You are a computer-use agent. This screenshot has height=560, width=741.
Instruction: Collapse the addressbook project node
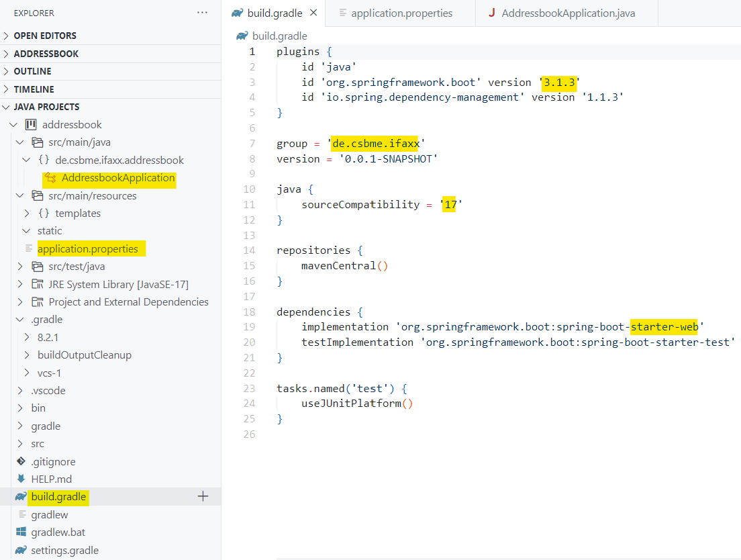pyautogui.click(x=13, y=125)
